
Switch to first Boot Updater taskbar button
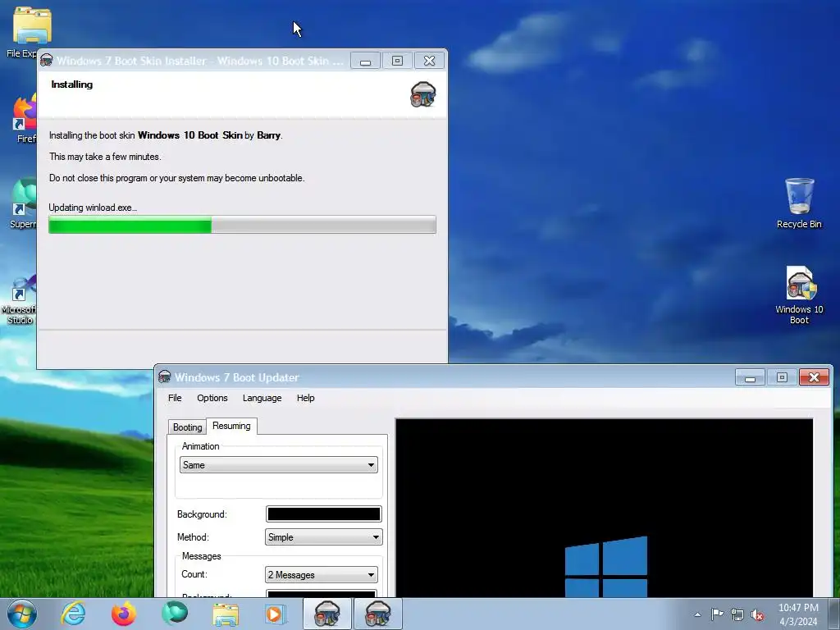tap(326, 614)
